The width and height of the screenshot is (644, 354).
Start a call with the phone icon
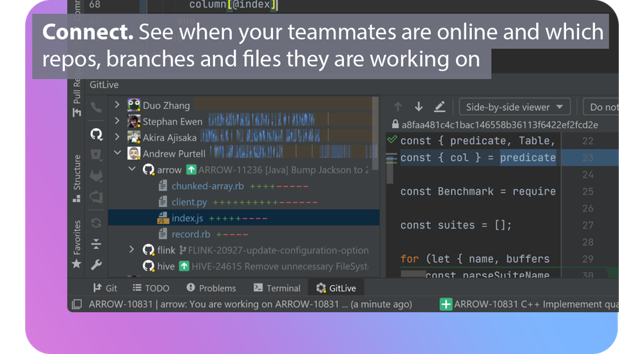click(96, 107)
